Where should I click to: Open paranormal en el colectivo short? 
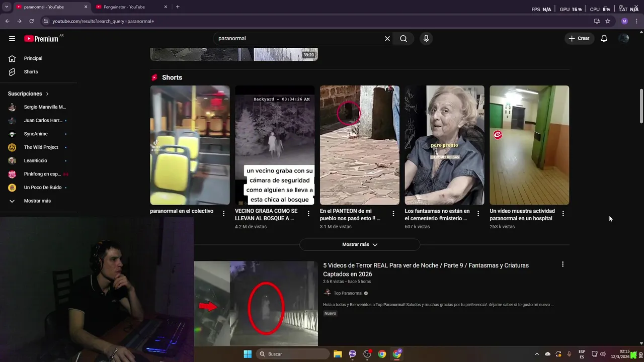click(190, 145)
